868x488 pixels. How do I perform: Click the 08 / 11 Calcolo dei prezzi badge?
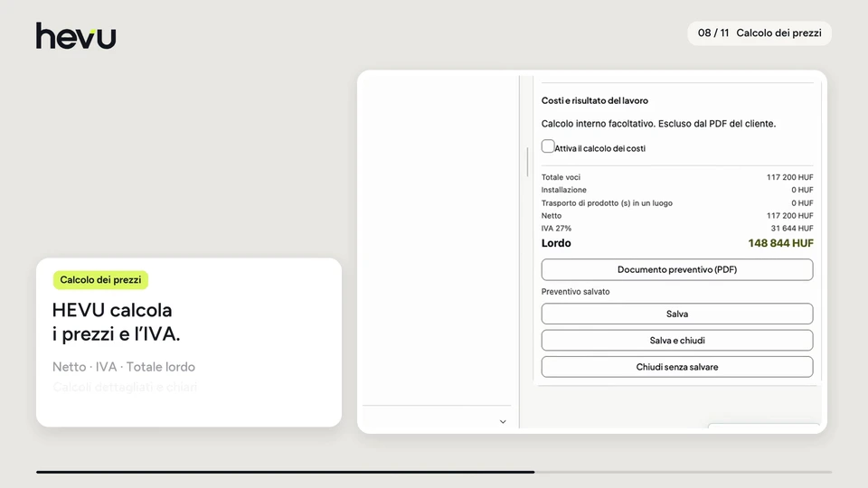(x=759, y=33)
